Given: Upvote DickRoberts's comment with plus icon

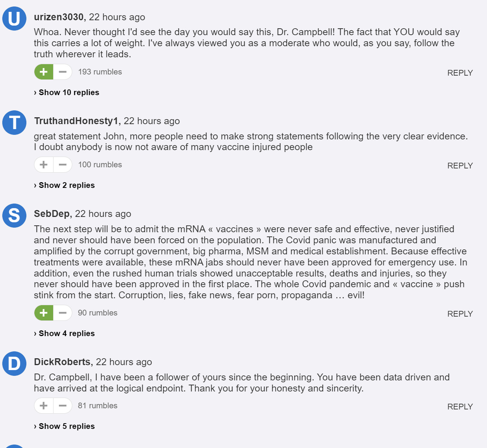Looking at the screenshot, I should pos(44,406).
